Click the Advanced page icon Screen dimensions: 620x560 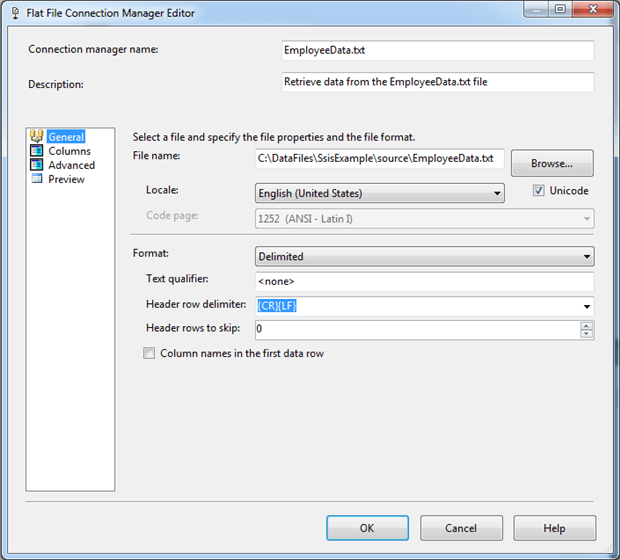coord(38,165)
